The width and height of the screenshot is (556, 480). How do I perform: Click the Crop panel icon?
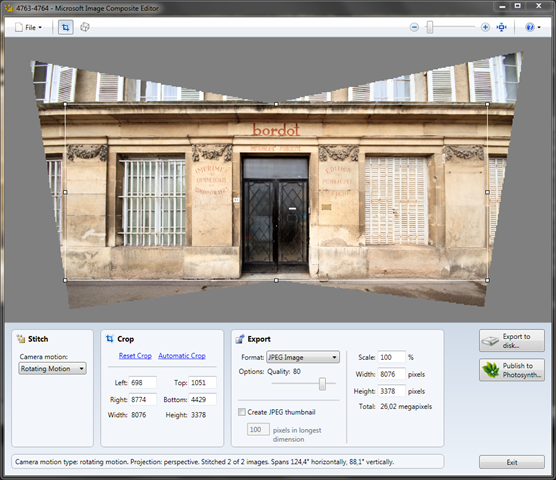point(110,339)
